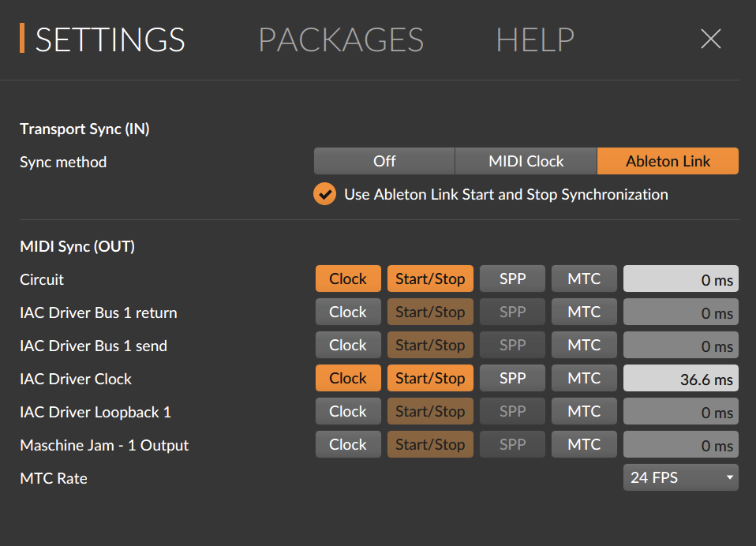Image resolution: width=756 pixels, height=546 pixels.
Task: Toggle Start/Stop for Circuit
Action: (x=430, y=279)
